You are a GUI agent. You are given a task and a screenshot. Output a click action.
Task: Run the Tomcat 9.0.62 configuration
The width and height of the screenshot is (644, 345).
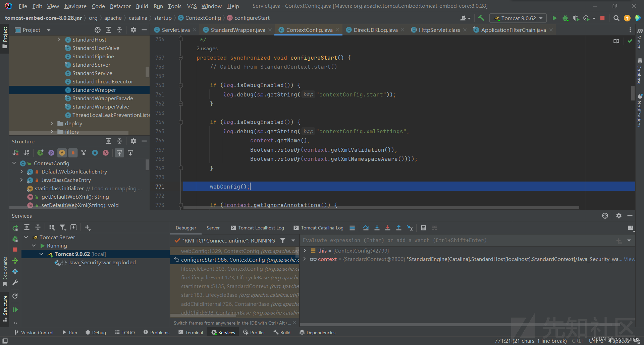(x=554, y=18)
